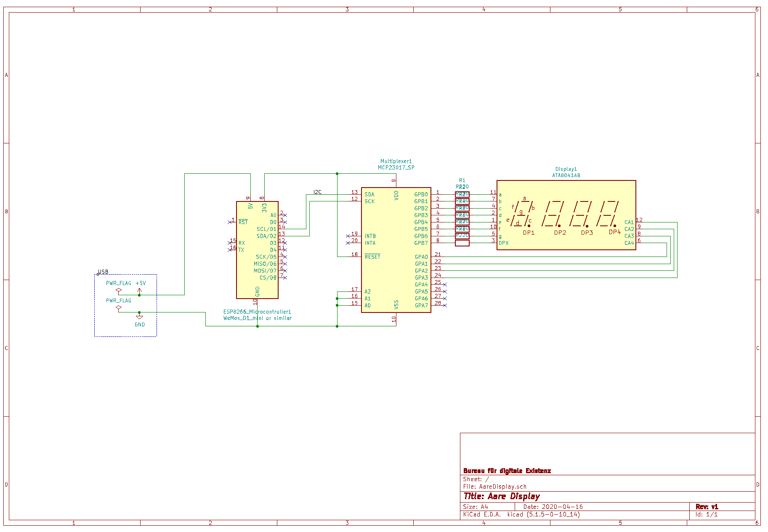Select the SCL/D1 pin on the ESP8266
Viewport: 768px width, 532px height.
click(266, 229)
